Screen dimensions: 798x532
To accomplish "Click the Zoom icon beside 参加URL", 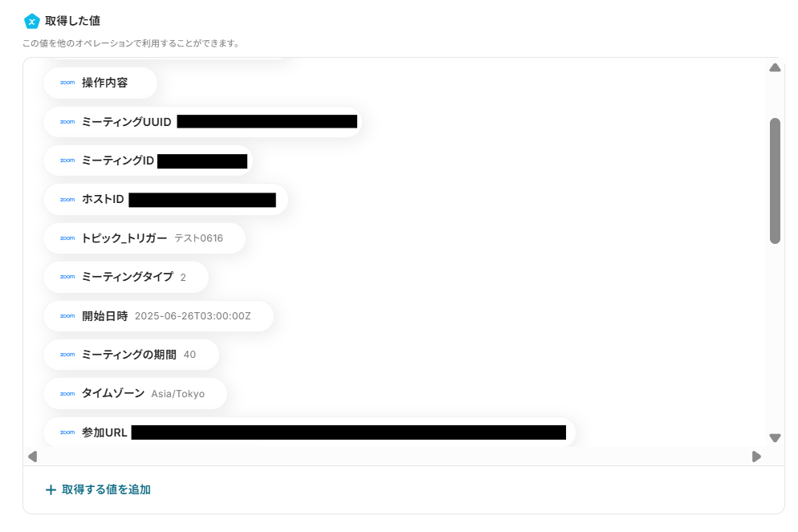I will tap(67, 433).
